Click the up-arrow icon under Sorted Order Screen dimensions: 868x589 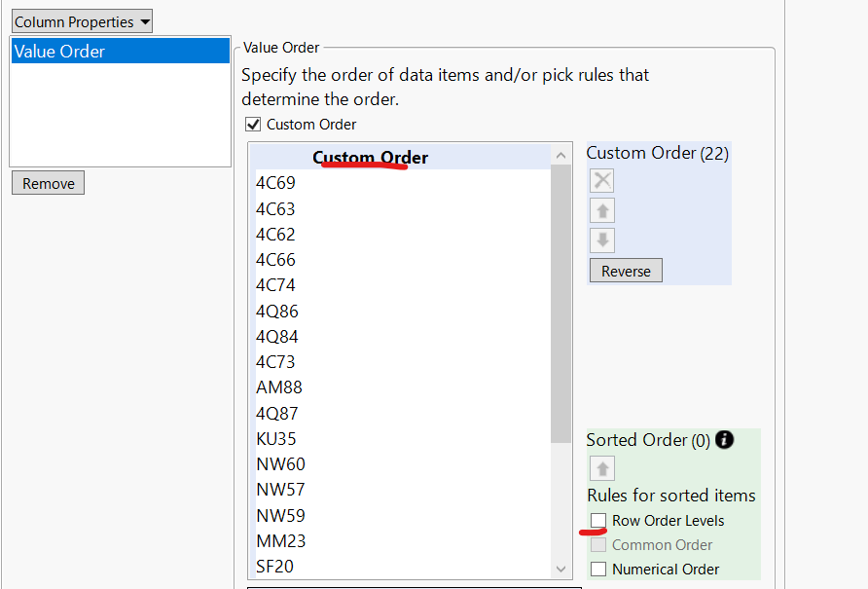click(601, 467)
